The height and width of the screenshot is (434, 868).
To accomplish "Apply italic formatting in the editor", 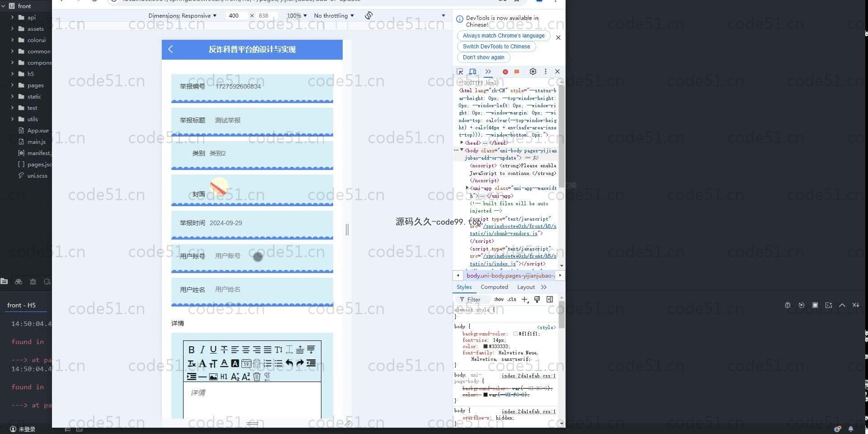I will [x=202, y=349].
